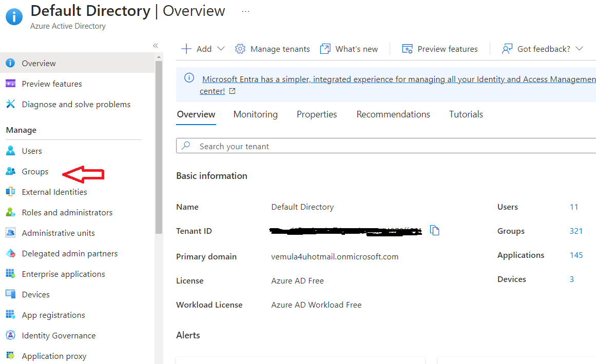Open App registrations from sidebar
596x364 pixels.
tap(53, 315)
